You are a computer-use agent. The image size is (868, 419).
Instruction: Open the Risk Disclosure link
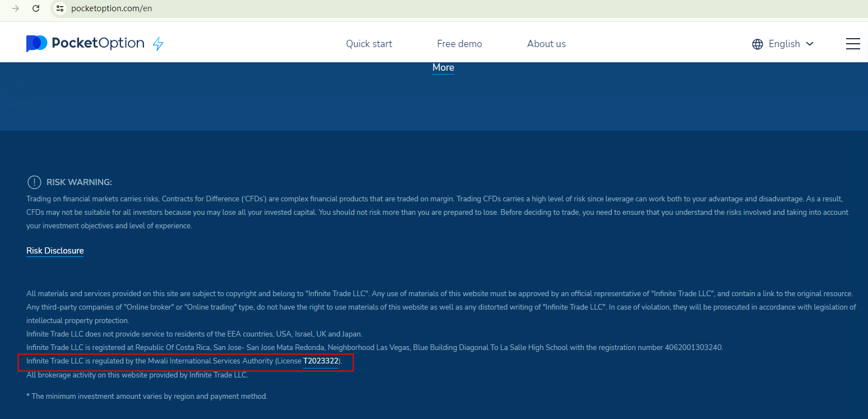(55, 251)
